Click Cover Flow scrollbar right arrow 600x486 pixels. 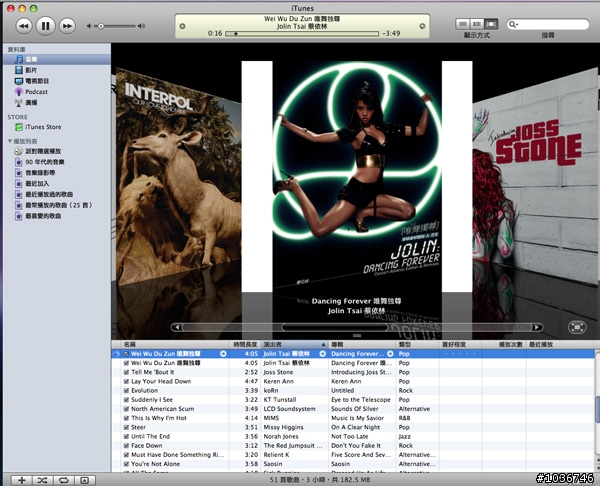[536, 327]
